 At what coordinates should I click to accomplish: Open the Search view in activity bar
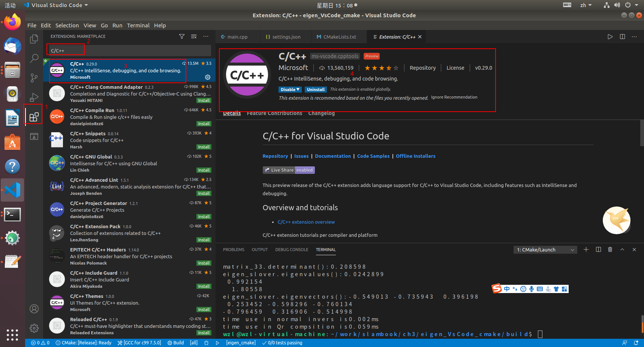click(x=34, y=58)
